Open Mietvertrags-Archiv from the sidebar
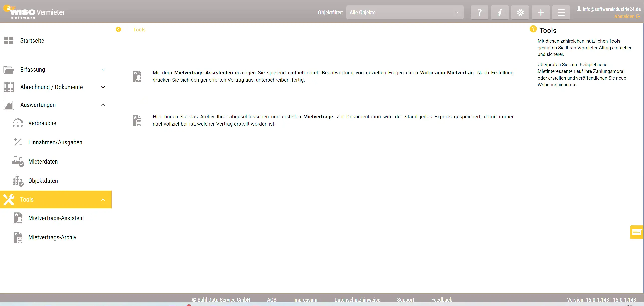 (x=52, y=237)
